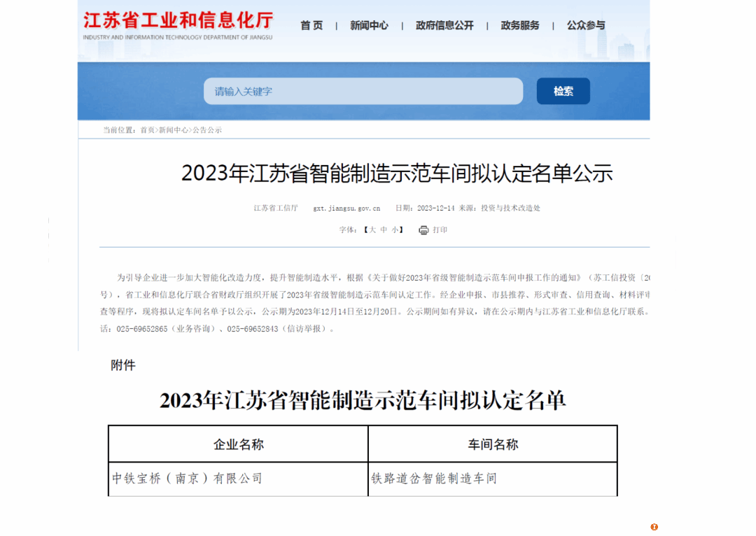Click the small orange icon at bottom right

(654, 527)
